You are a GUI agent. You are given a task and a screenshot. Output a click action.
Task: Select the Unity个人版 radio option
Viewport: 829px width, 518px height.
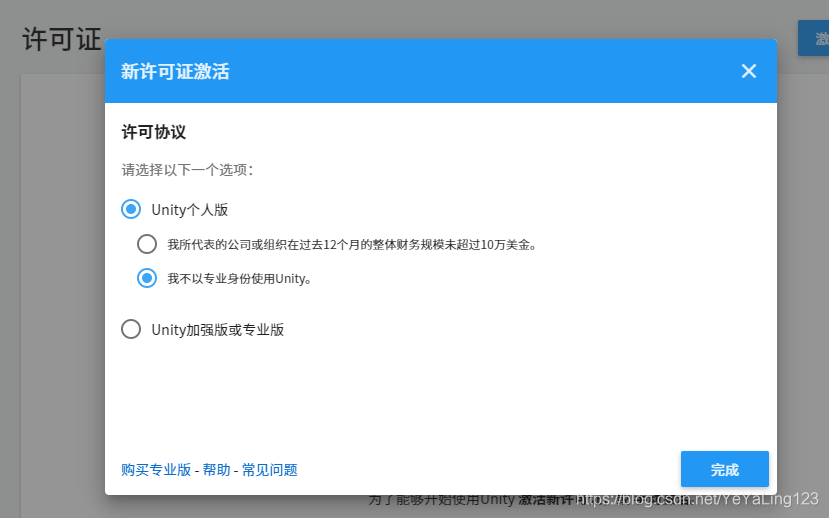tap(131, 209)
